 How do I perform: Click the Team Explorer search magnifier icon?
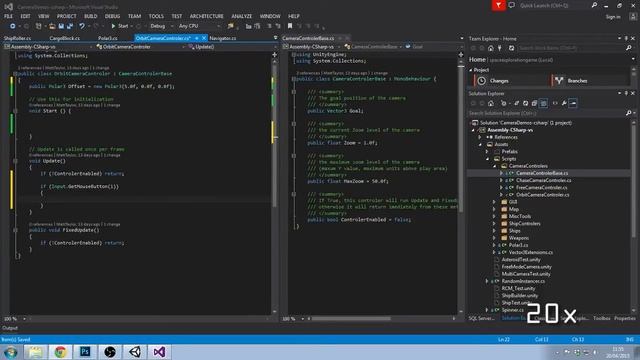pos(629,48)
